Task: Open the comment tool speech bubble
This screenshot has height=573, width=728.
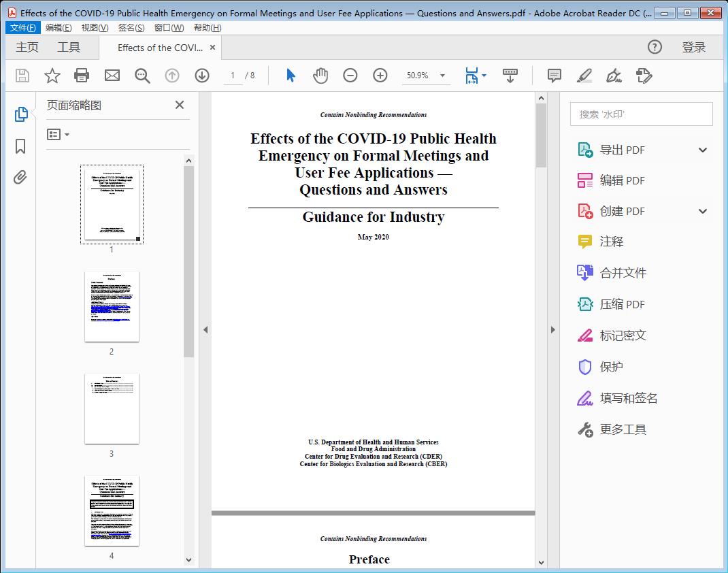Action: (554, 76)
